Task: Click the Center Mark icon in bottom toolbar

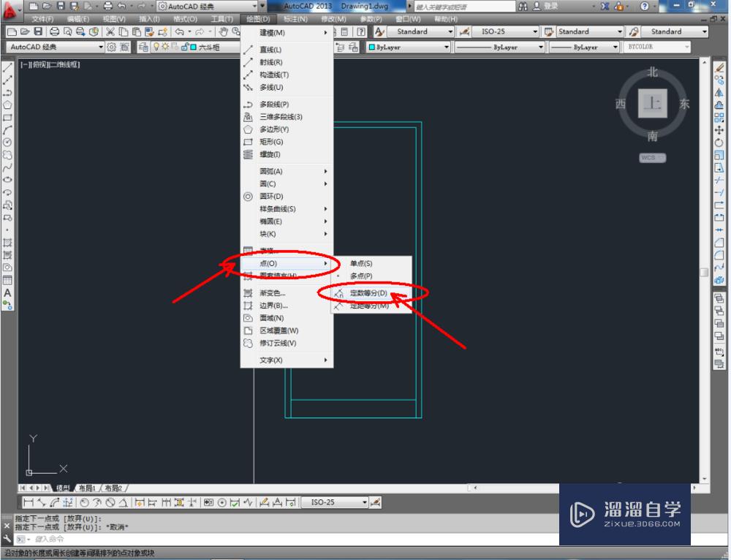Action: pos(222,502)
